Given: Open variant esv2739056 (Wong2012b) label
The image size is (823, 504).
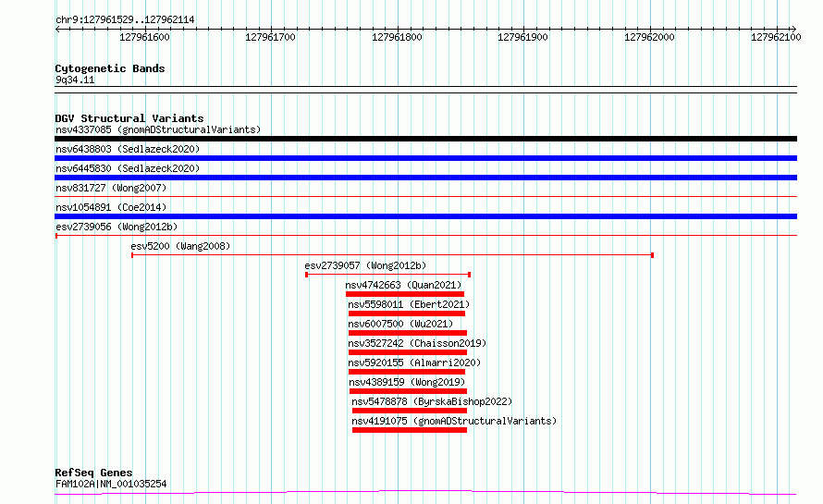Looking at the screenshot, I should 117,227.
